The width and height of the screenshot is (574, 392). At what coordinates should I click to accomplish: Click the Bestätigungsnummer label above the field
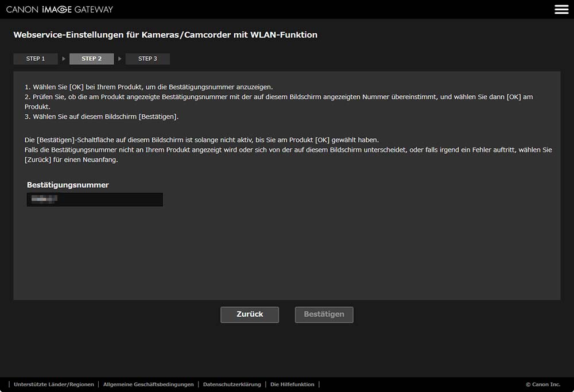click(68, 185)
